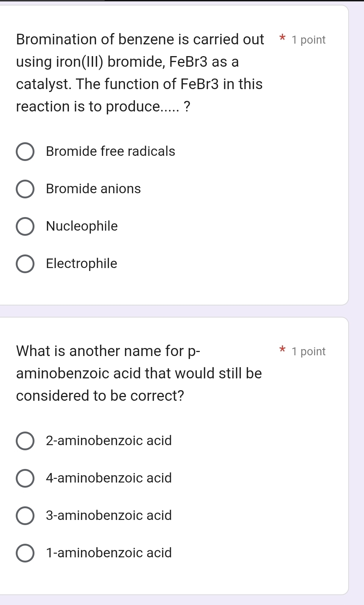Click the 'Bromide anions' label text
The image size is (364, 605).
(93, 189)
